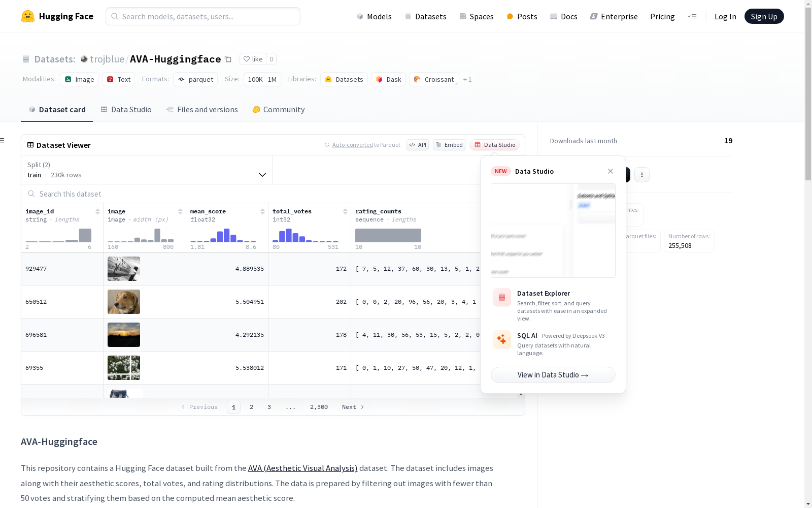Click the dataset icon beside the Datasets label
Screen dimensions: 812x508
[x=26, y=59]
